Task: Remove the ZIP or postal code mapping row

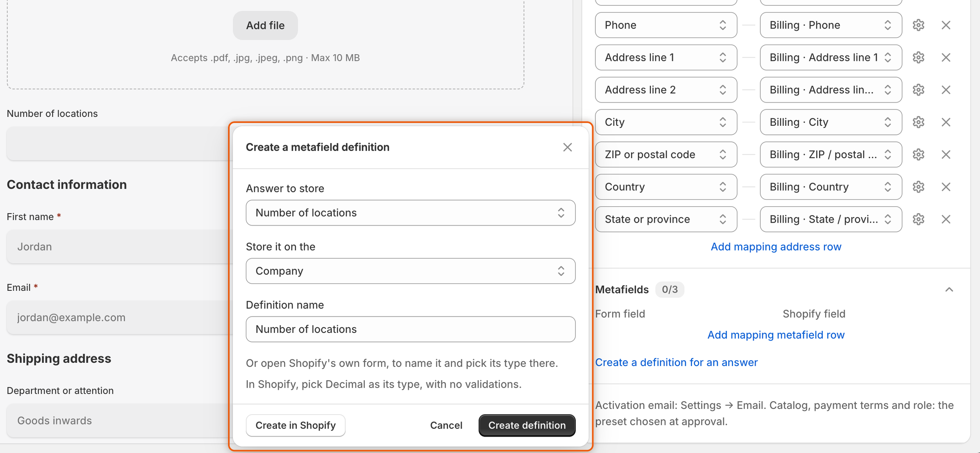Action: pyautogui.click(x=946, y=154)
